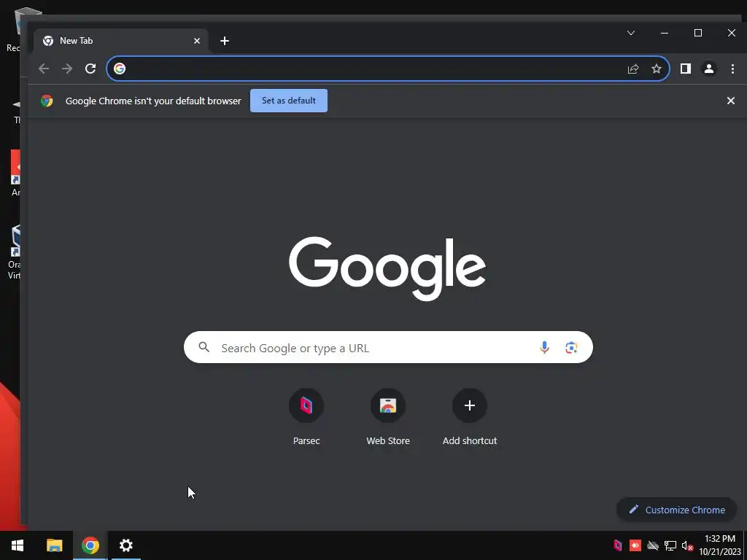Viewport: 747px width, 560px height.
Task: Click the Search Google or type a URL box
Action: point(388,347)
